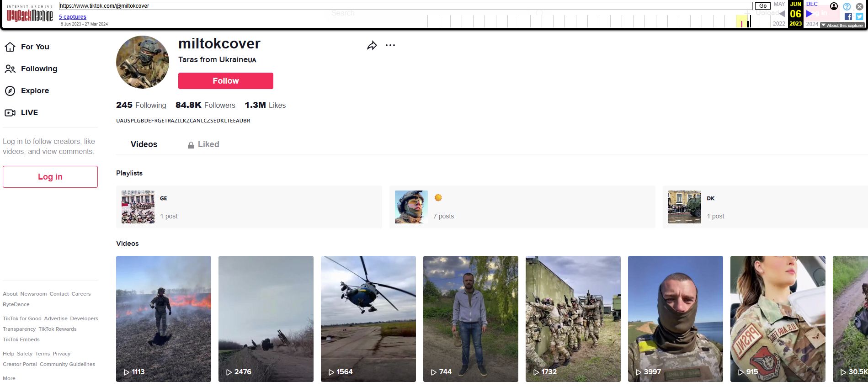The height and width of the screenshot is (387, 868).
Task: Open the GE playlist card
Action: point(249,207)
